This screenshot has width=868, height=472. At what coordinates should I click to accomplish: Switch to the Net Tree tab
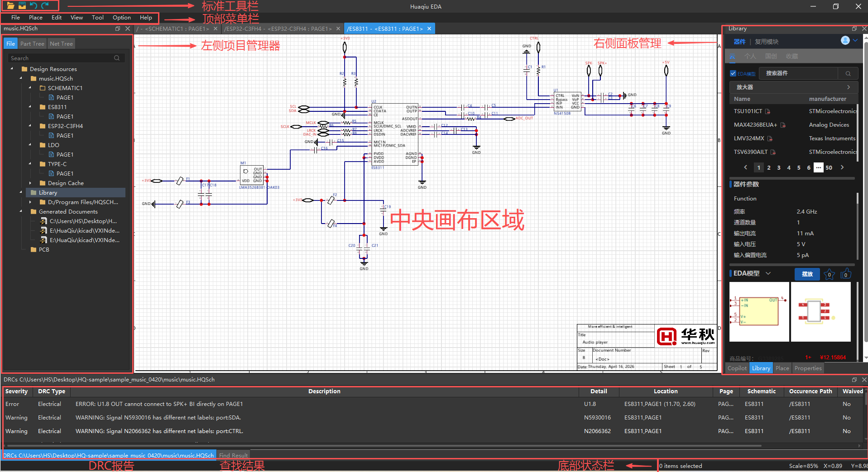click(61, 44)
